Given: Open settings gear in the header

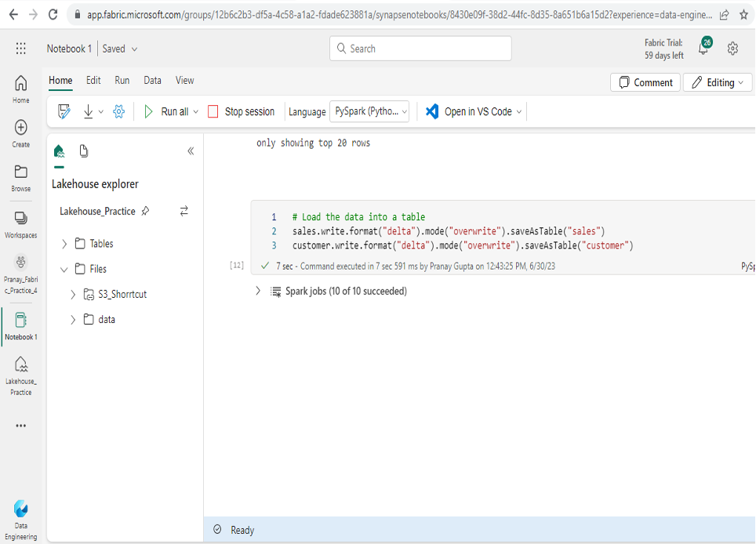Looking at the screenshot, I should coord(732,48).
